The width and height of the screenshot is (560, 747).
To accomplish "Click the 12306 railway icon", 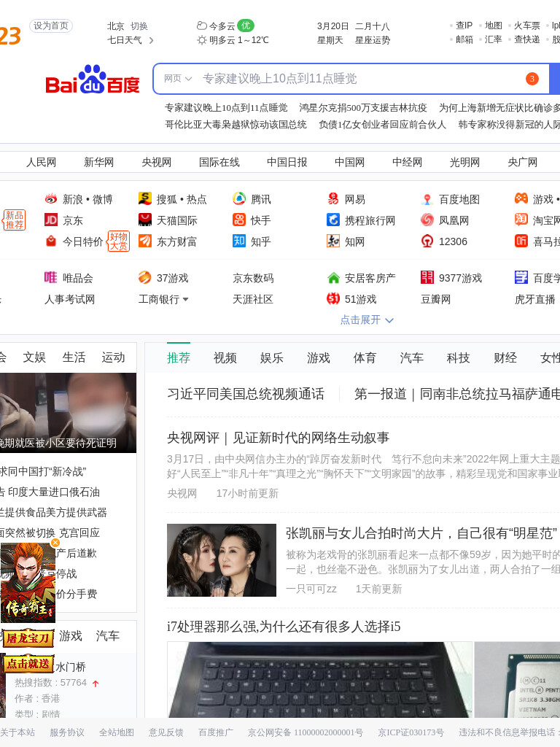I will (x=427, y=241).
